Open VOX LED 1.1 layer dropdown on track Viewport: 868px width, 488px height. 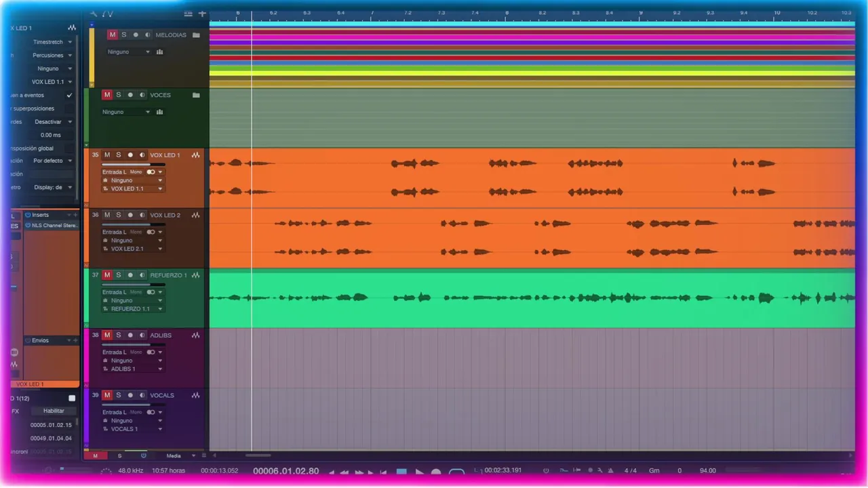[x=132, y=189]
